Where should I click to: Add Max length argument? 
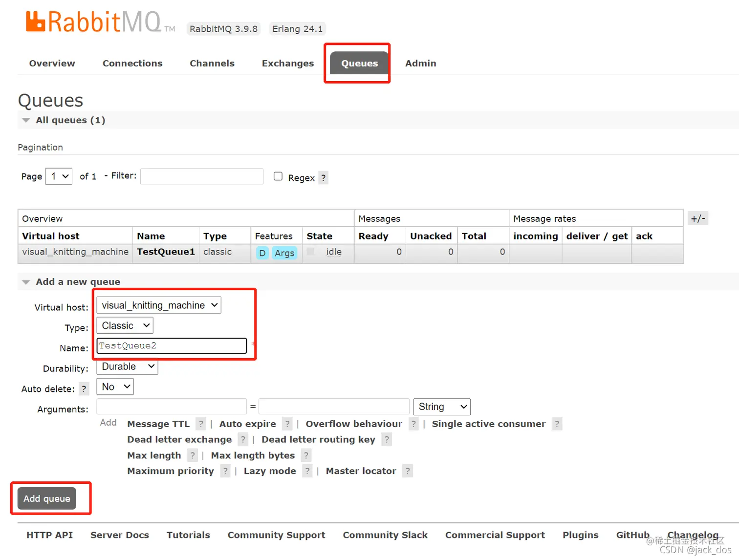tap(154, 455)
